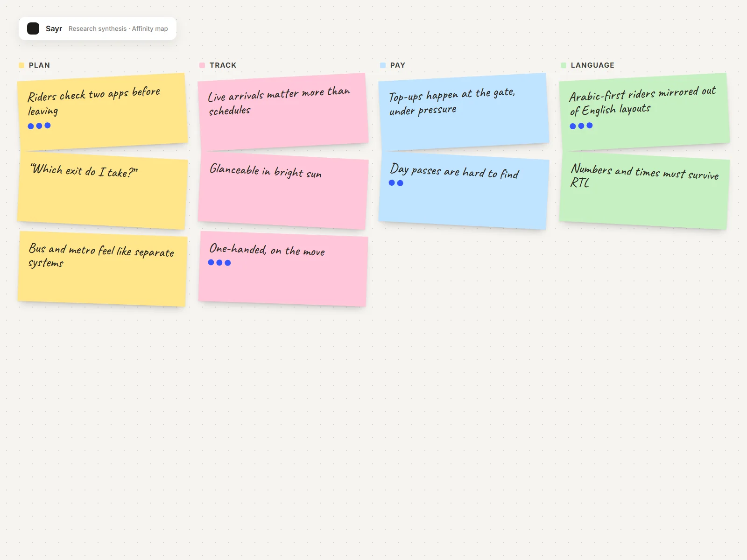This screenshot has width=747, height=560.
Task: Click the Sayr board name
Action: click(x=54, y=28)
